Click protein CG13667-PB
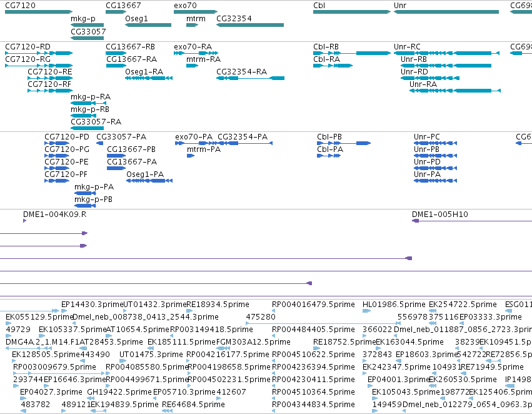Screen dimensions: 532x414 116,156
